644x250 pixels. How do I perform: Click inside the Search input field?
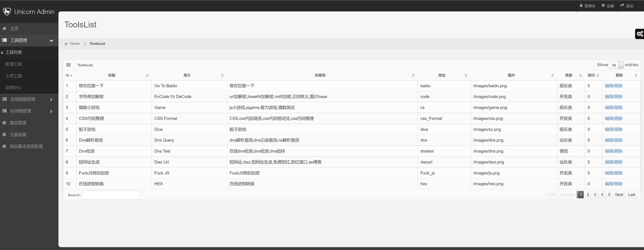111,195
